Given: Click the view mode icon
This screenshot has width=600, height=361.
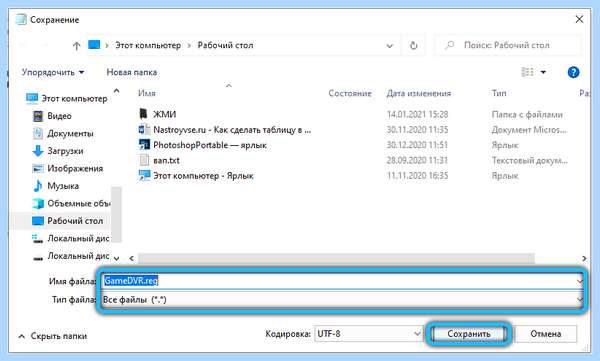Looking at the screenshot, I should (x=528, y=72).
